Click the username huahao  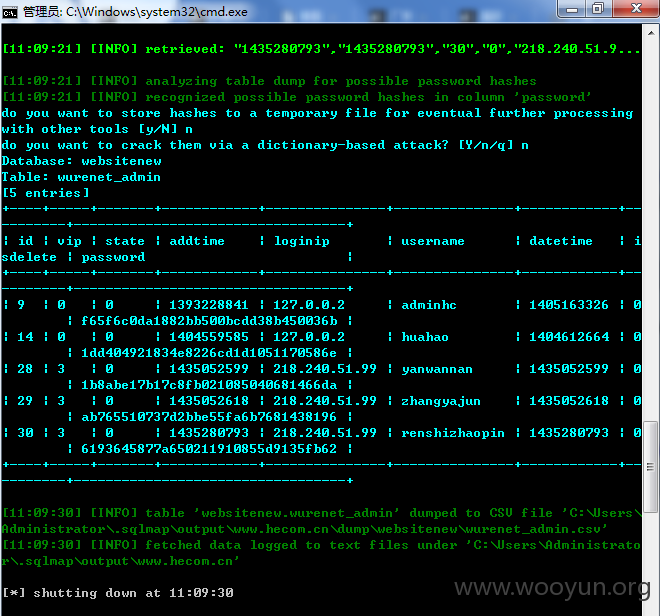425,337
